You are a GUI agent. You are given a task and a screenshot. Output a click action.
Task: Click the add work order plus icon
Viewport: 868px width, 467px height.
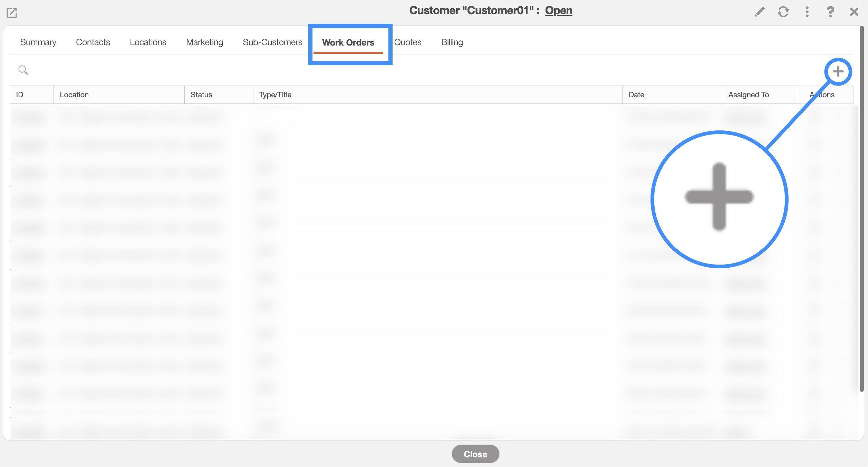click(838, 72)
